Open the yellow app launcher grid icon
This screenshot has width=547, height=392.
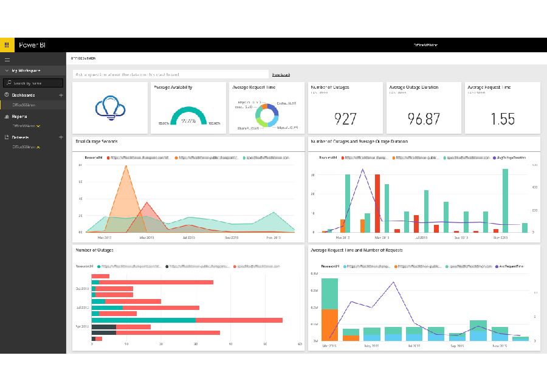point(7,45)
